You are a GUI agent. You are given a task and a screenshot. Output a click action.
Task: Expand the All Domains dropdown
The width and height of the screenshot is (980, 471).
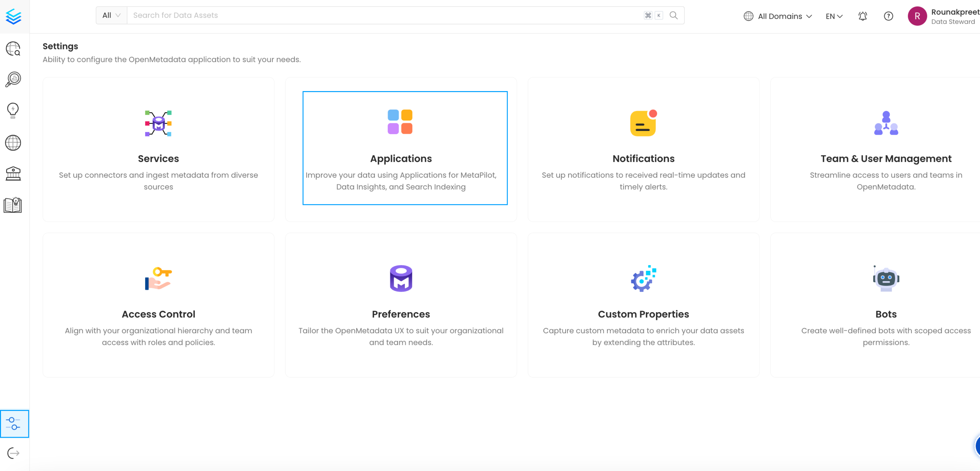click(x=778, y=16)
